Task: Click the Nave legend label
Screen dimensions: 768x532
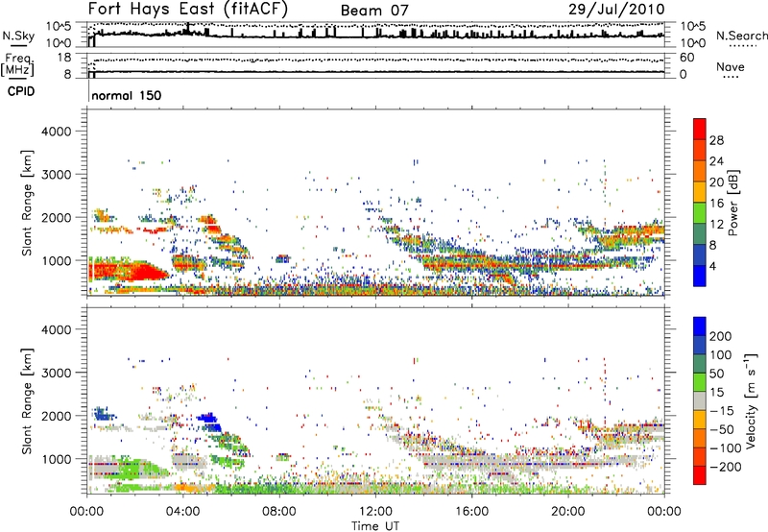Action: click(731, 66)
